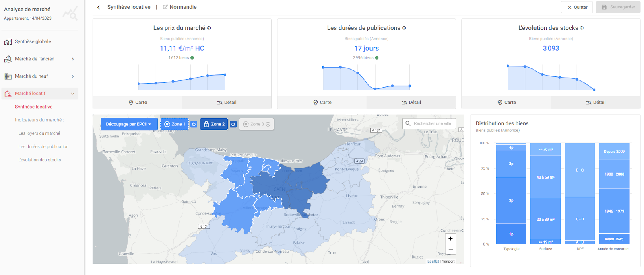Click the Analyse de marché logo icon
Viewport: 644px width, 275px height.
(x=70, y=14)
